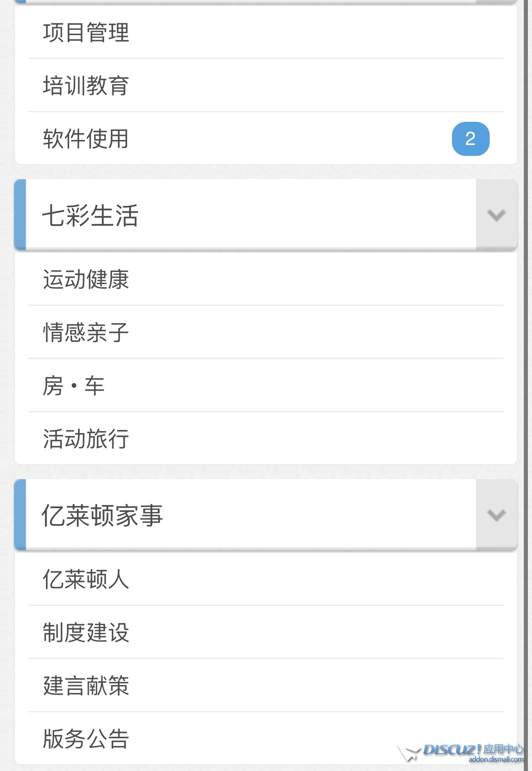Click the blue badge showing 2
The image size is (532, 771).
click(x=470, y=139)
